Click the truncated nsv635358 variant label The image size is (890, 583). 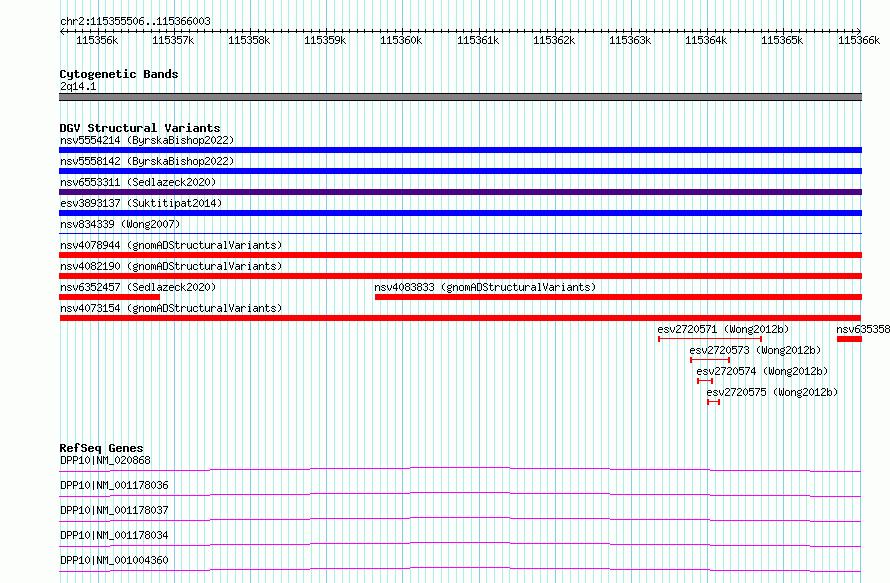863,329
